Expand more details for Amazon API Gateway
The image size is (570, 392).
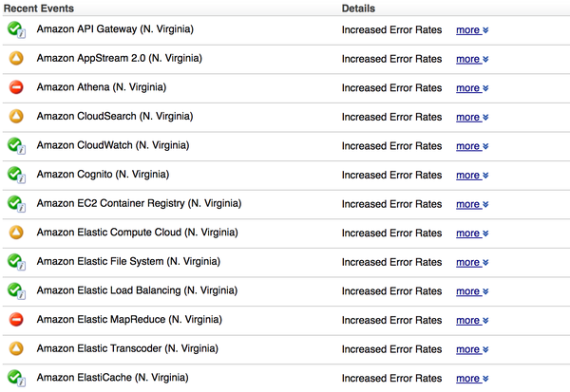tap(472, 29)
